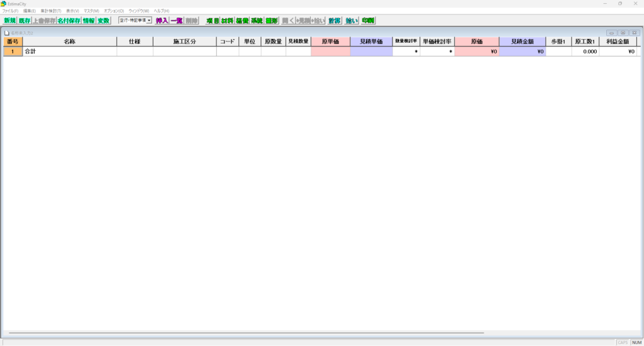Click the empty 原単価 cell in 合計 row
Screen dimensions: 644x346
click(x=331, y=52)
